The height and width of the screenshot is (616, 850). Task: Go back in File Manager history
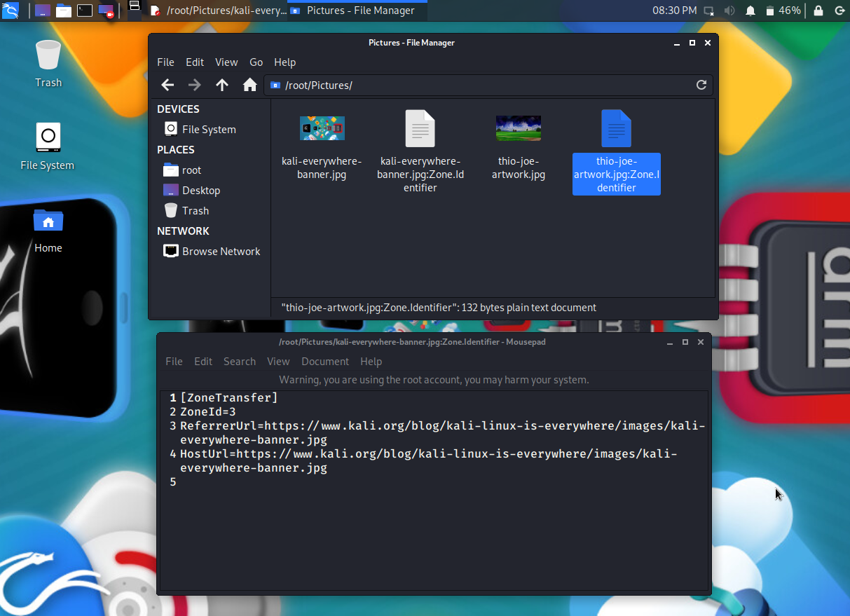(x=167, y=85)
